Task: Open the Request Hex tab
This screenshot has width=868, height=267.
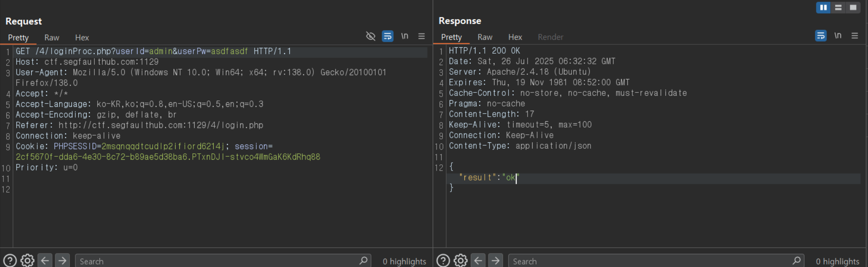Action: pos(82,38)
